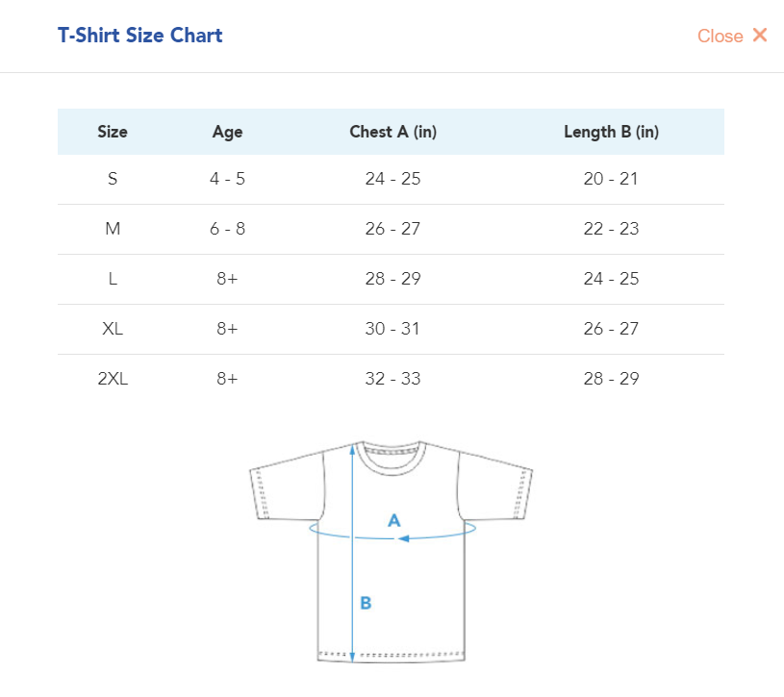
Task: Select the M size row label
Action: pos(113,229)
